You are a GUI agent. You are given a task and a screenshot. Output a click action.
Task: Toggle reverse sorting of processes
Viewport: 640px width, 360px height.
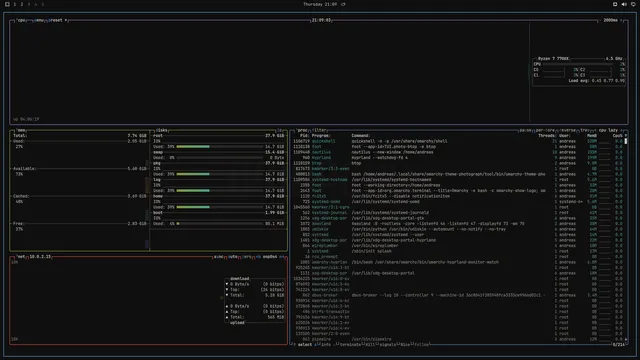pos(568,130)
